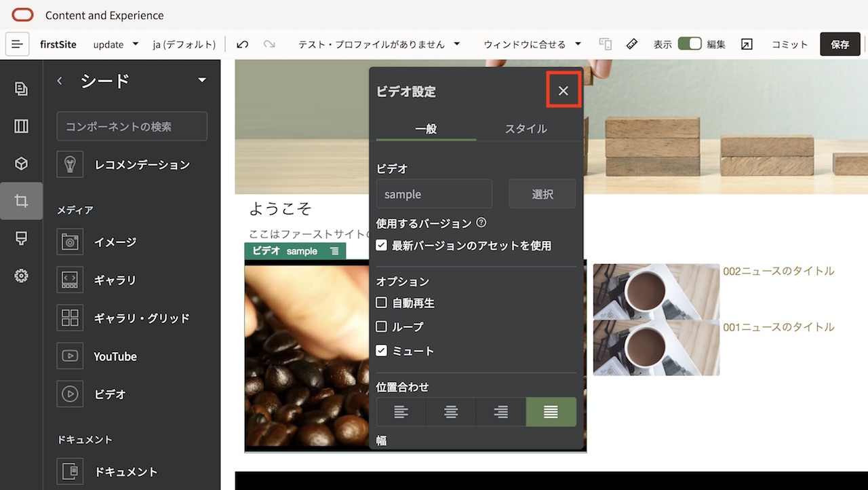The image size is (868, 490).
Task: Save the site with the 保存 button
Action: click(840, 43)
